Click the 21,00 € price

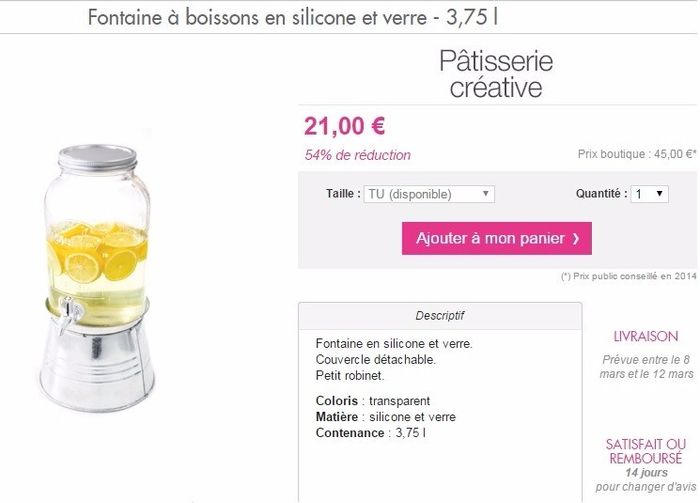coord(345,127)
